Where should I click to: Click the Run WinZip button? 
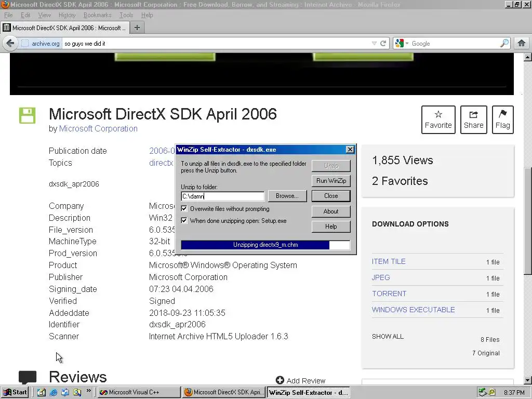(331, 180)
